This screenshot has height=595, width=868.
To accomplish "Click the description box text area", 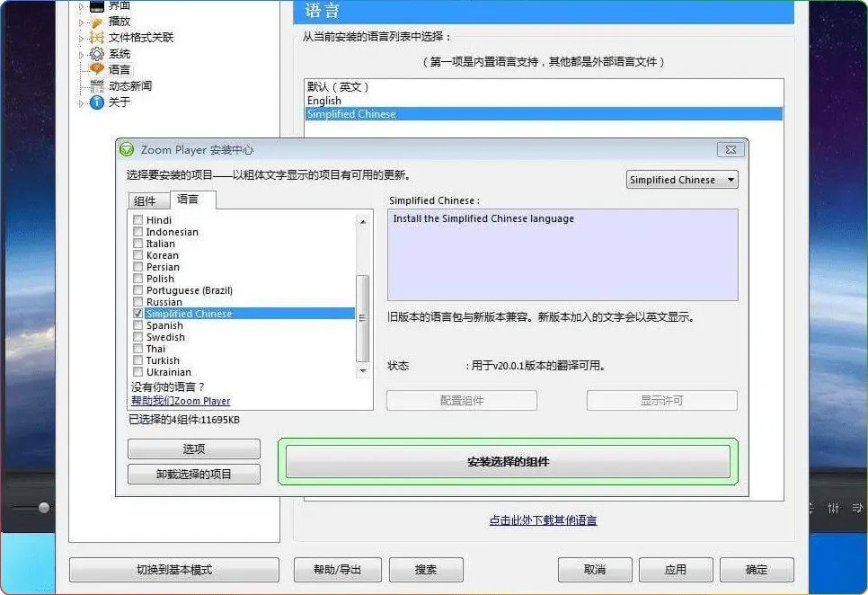I will point(562,254).
